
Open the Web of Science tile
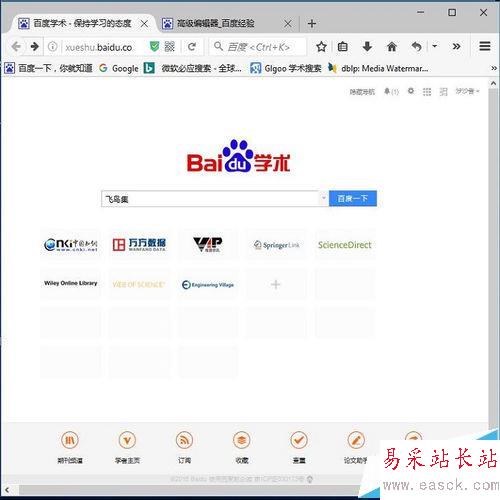tap(139, 284)
